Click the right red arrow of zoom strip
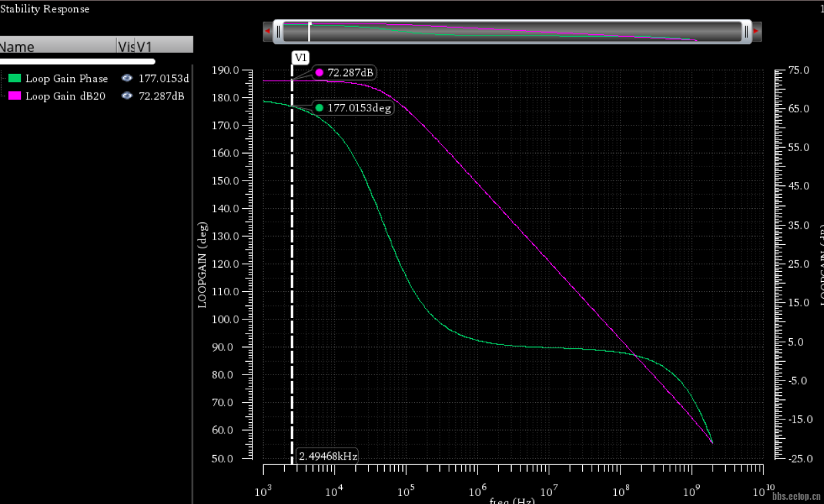This screenshot has height=504, width=824. 756,31
